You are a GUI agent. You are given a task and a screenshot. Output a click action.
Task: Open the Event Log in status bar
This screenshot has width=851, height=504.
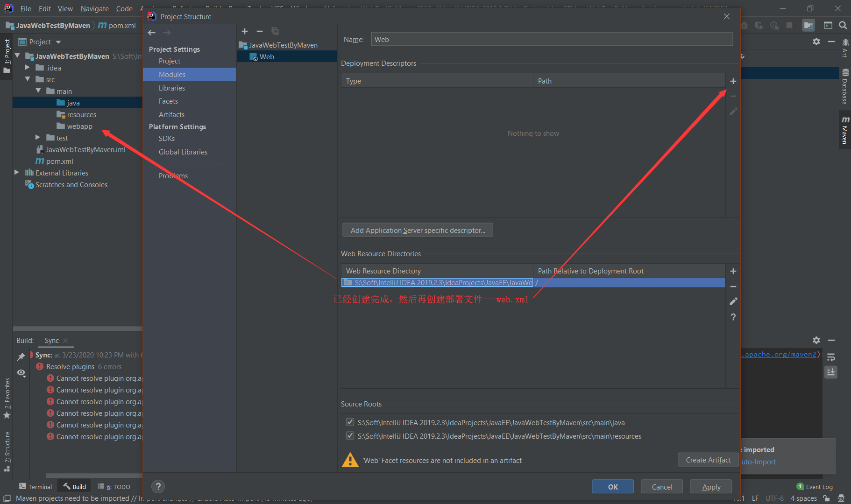[x=815, y=487]
